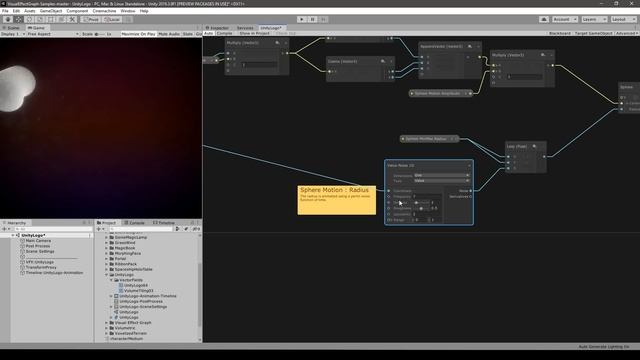Switch to the Services tab

pyautogui.click(x=245, y=28)
